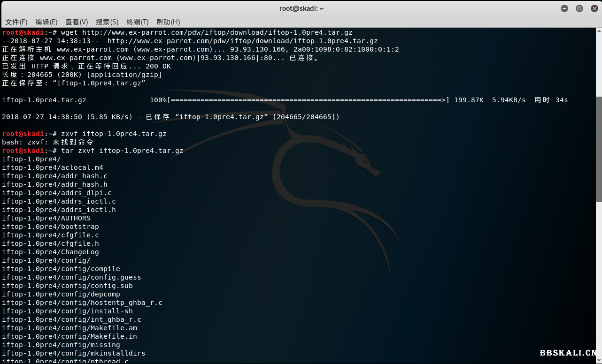Click the scrollbar track below the thumb

click(599, 281)
